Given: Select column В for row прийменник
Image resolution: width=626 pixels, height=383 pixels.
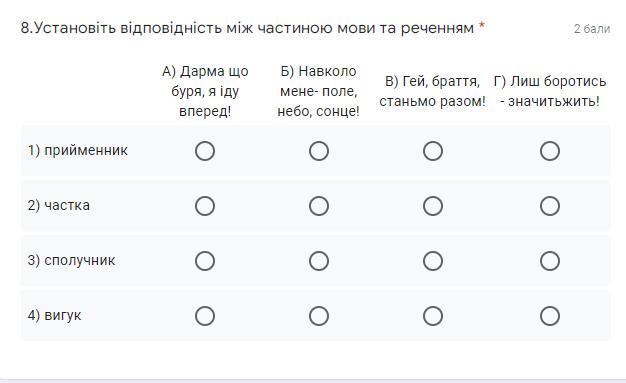Looking at the screenshot, I should point(433,151).
